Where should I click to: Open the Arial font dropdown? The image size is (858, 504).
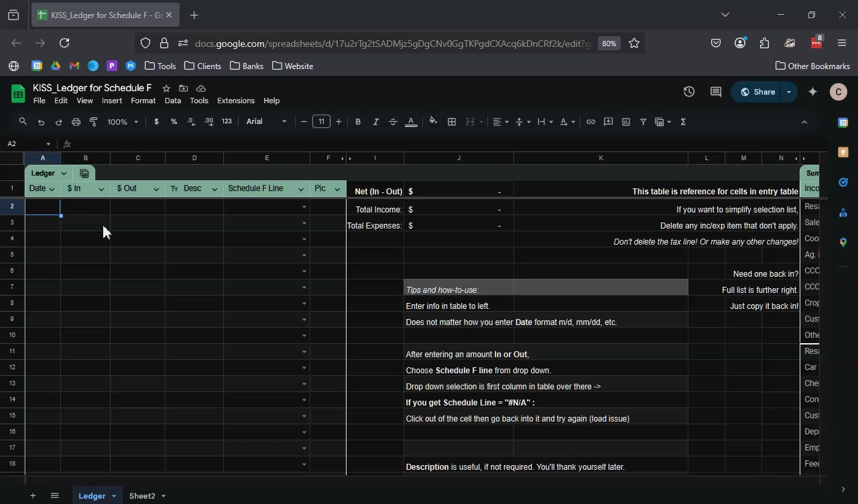tap(266, 122)
